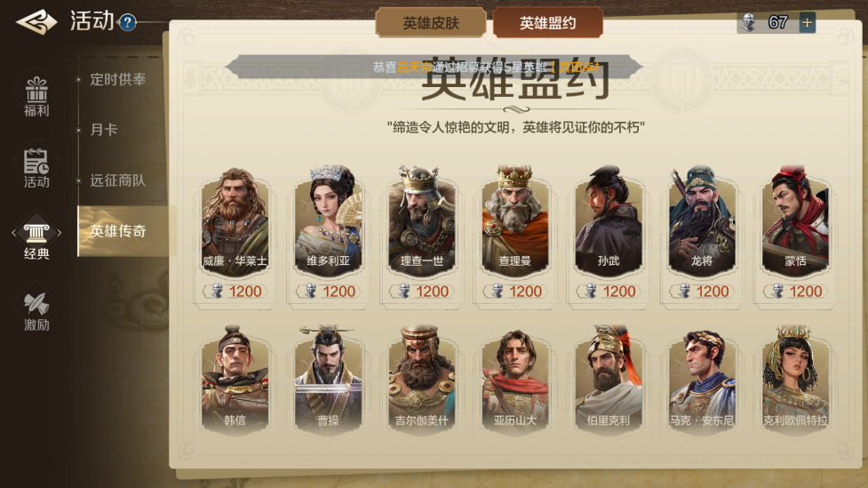This screenshot has width=868, height=488.
Task: Buy 威廉·华莱士 for 1200
Action: point(235,292)
